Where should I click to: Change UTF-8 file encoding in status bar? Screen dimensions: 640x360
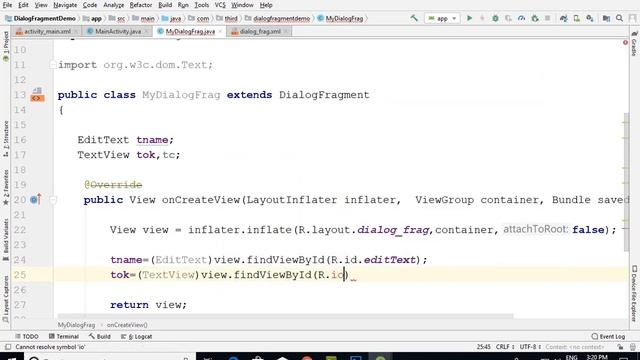click(530, 347)
